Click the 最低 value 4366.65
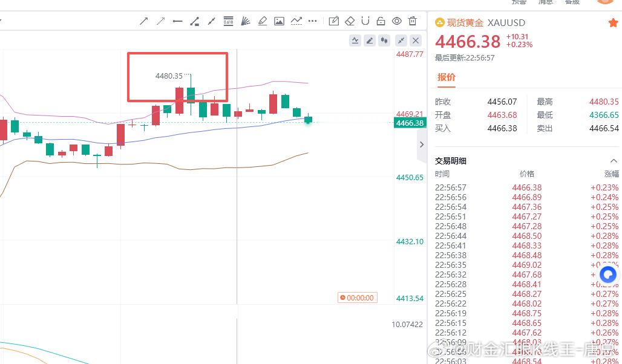 tap(604, 115)
